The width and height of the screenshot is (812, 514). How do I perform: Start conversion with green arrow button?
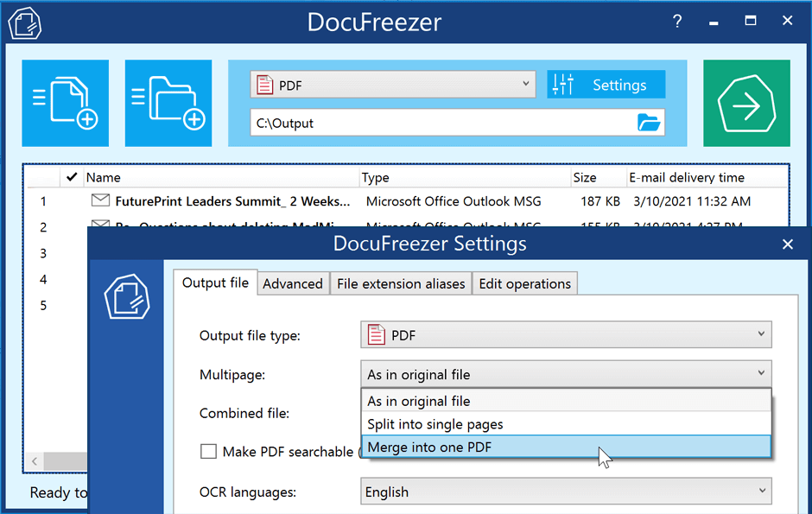click(x=746, y=103)
